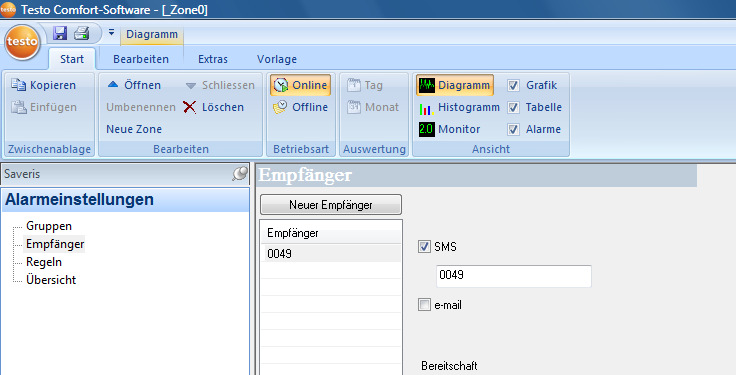This screenshot has width=736, height=375.
Task: Select the Diagramm view icon
Action: [427, 85]
